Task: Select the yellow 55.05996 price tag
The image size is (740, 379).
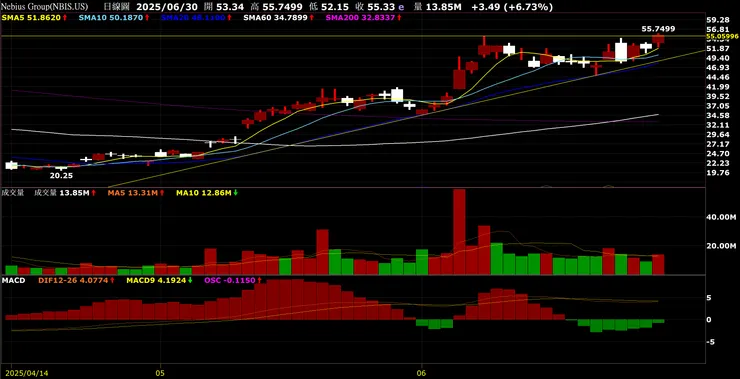Action: [x=722, y=36]
